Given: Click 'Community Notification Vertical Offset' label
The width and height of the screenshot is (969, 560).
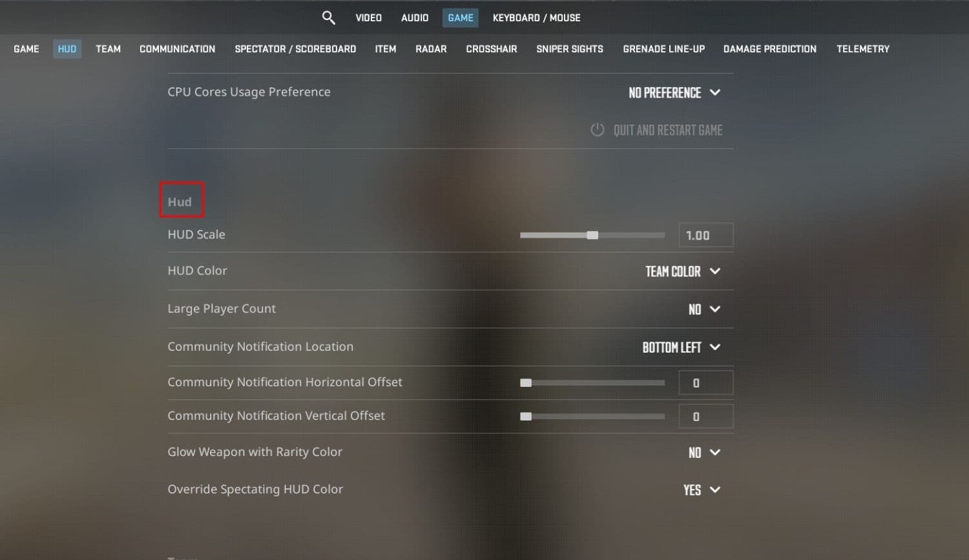Looking at the screenshot, I should (x=276, y=416).
